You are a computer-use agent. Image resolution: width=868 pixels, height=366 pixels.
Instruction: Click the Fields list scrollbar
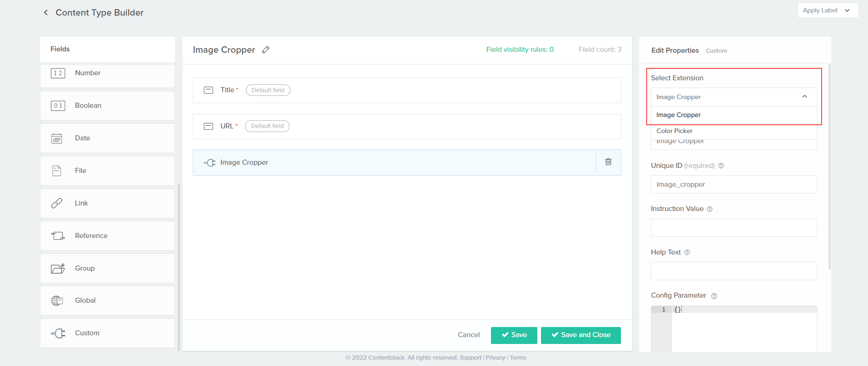pyautogui.click(x=179, y=267)
